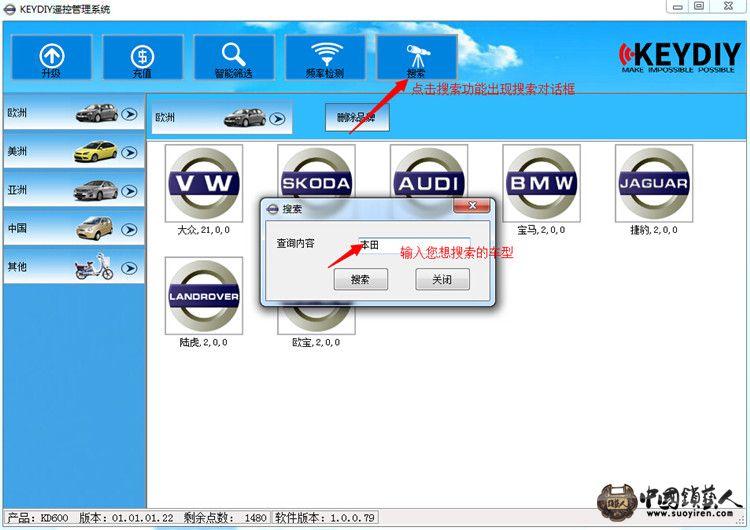Close the 搜索 dialog with X
Image resolution: width=750 pixels, height=530 pixels.
tap(472, 206)
